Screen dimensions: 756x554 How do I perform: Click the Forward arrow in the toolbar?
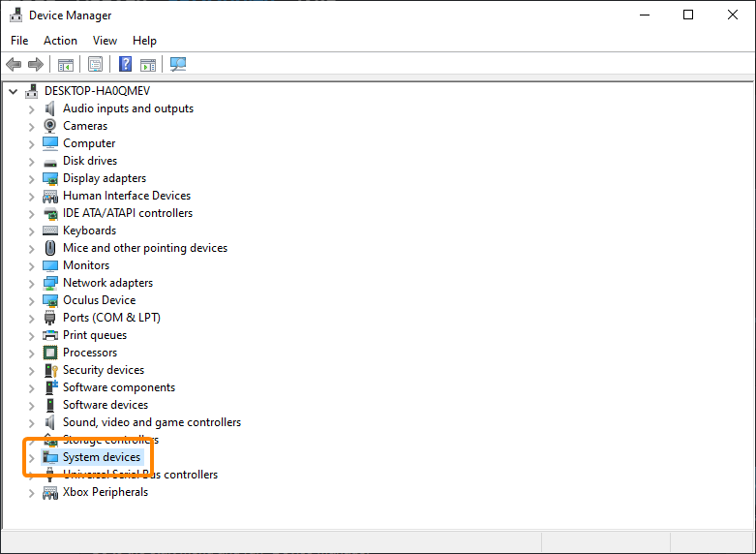pos(36,64)
